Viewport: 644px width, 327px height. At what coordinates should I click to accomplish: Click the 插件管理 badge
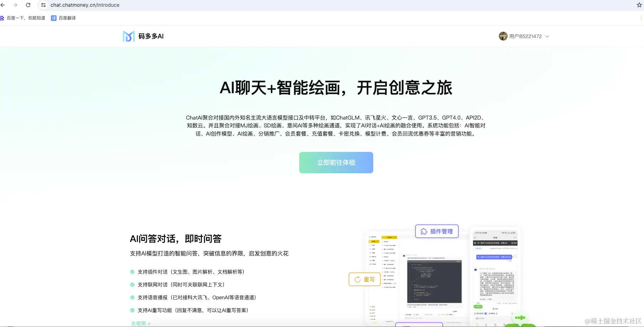[x=437, y=231]
